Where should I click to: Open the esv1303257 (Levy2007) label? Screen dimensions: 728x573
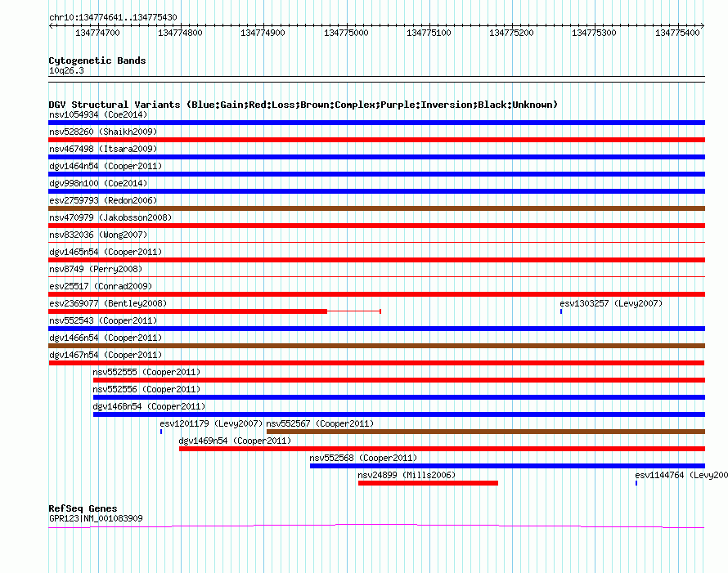(611, 303)
